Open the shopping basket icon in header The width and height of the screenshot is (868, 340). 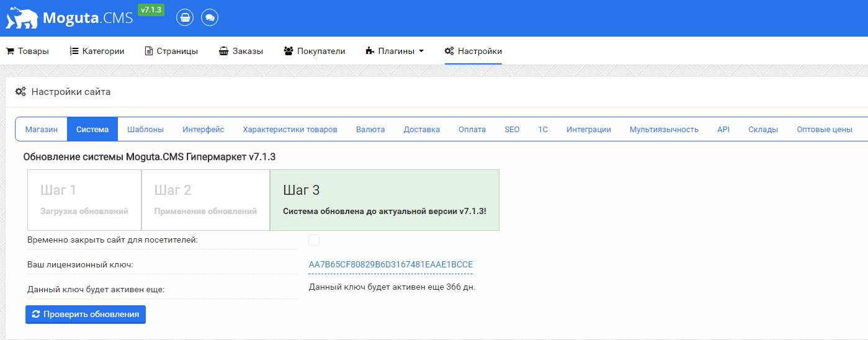(x=184, y=17)
